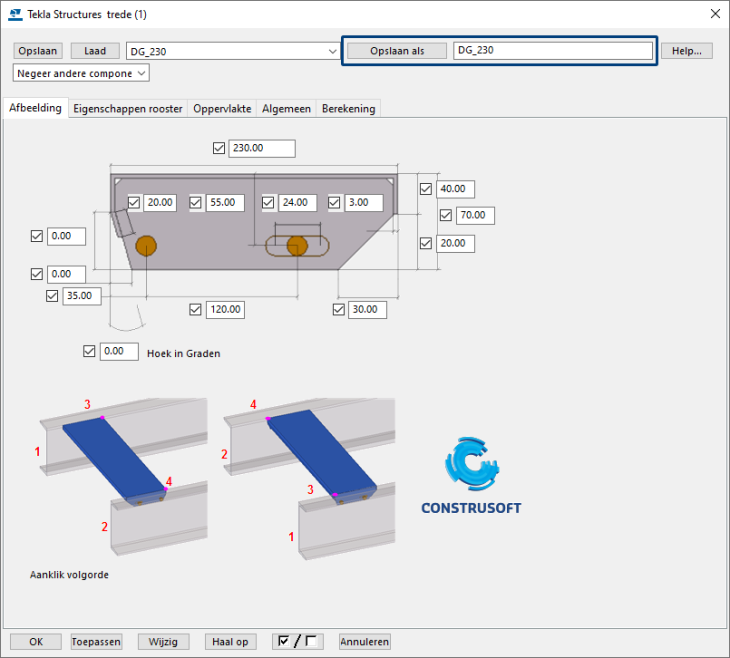Image resolution: width=730 pixels, height=658 pixels.
Task: Close the trede dialog window
Action: (x=714, y=13)
